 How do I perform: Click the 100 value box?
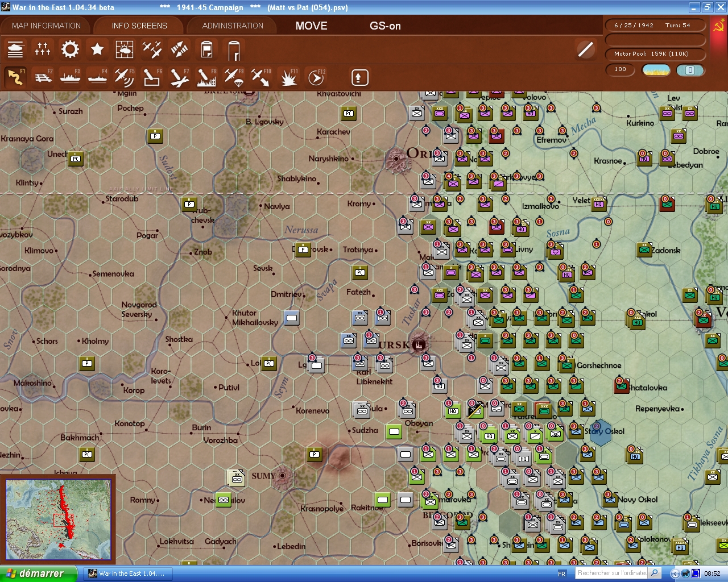tap(621, 69)
